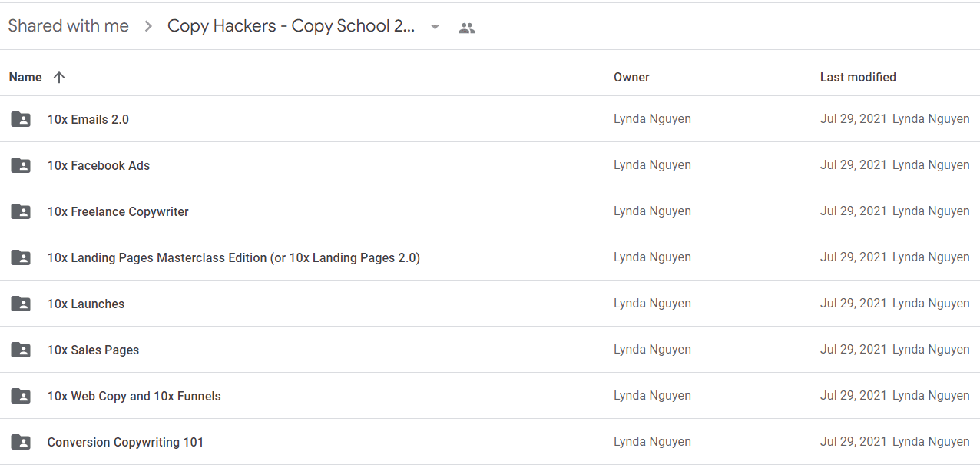Image resolution: width=980 pixels, height=465 pixels.
Task: Click owner Lynda Nguyen in 10x Freelance Copywriter row
Action: (x=652, y=211)
